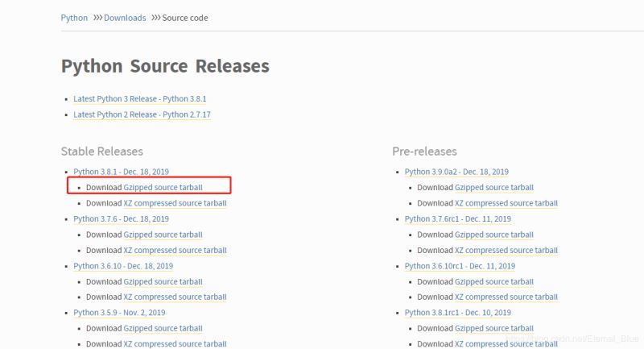Get XZ compressed tarball for Python 3.9.0a2
Viewport: 644px width, 349px height.
click(506, 203)
